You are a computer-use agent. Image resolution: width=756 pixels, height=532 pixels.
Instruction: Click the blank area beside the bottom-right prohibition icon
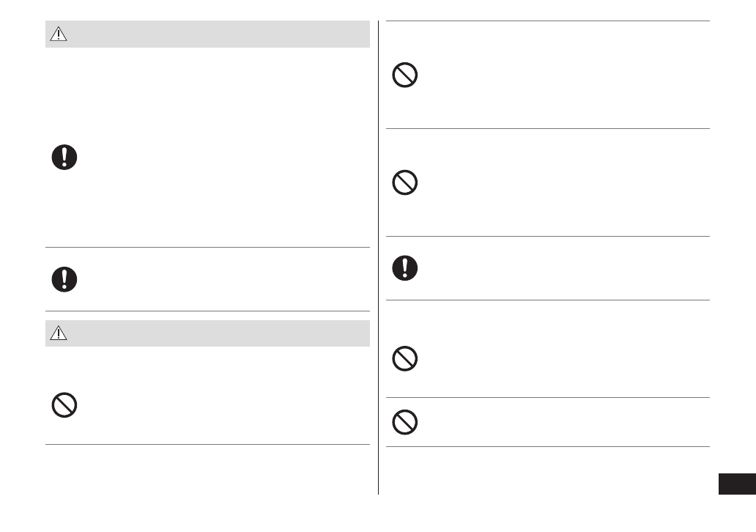coord(564,421)
